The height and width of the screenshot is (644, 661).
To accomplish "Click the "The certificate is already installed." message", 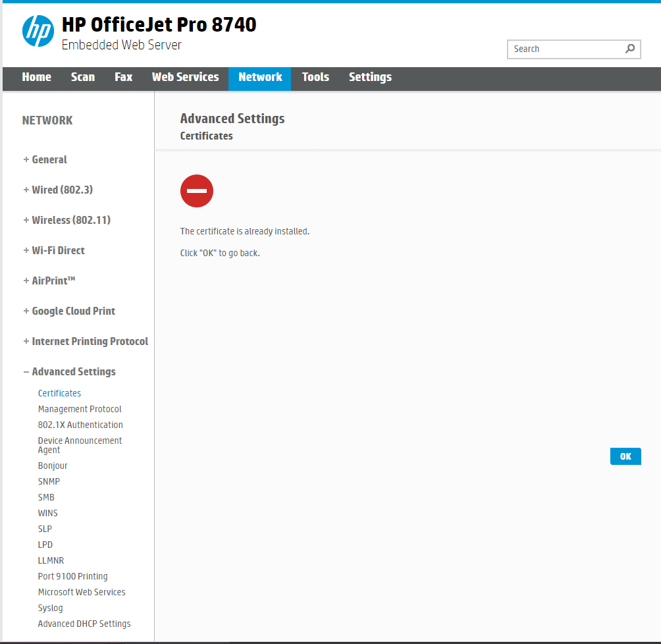I will (245, 231).
